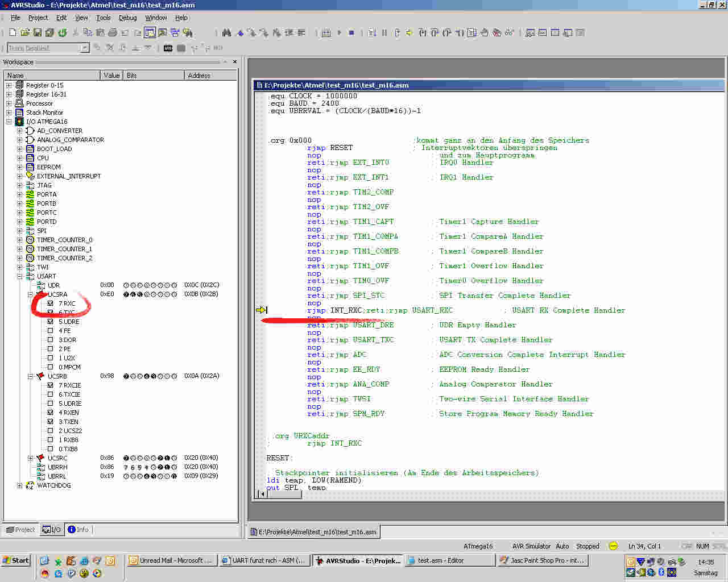Click the Open File toolbar icon

(x=25, y=33)
